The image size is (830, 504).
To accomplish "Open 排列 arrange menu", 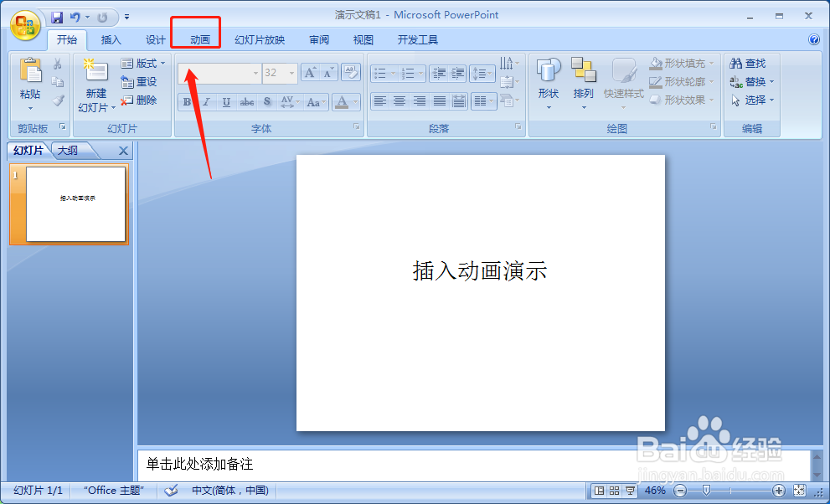I will pos(583,84).
